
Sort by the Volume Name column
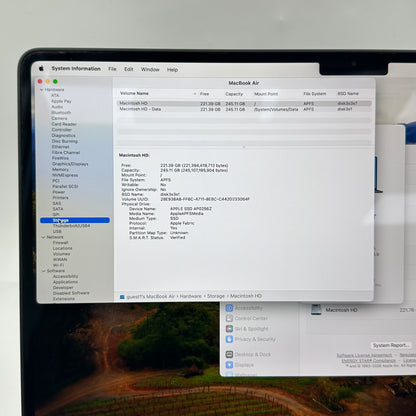click(134, 93)
